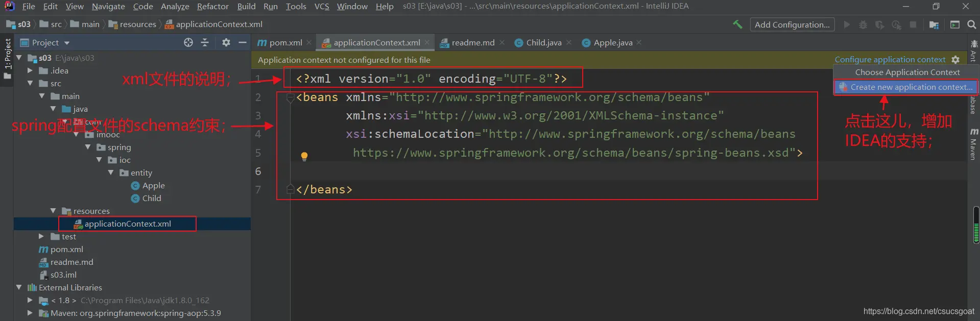Click the Build Project hammer icon
Screen dimensions: 980x321
pyautogui.click(x=737, y=24)
